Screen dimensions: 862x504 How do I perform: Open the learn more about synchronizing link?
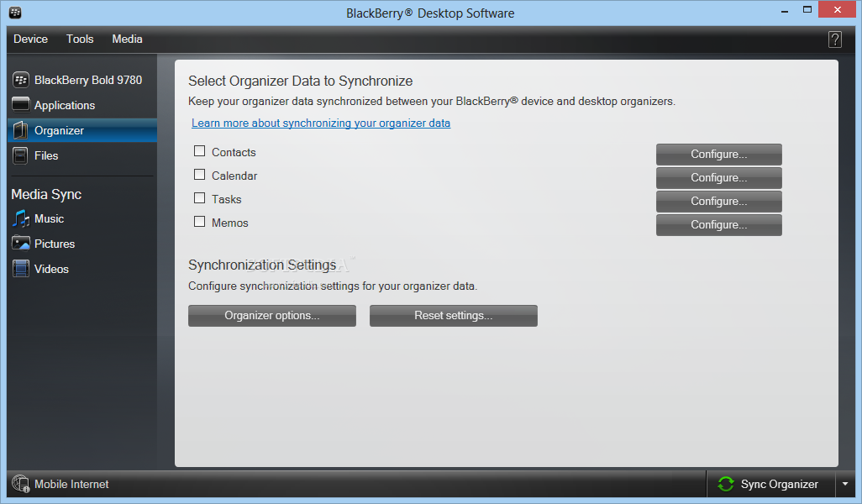pos(321,123)
